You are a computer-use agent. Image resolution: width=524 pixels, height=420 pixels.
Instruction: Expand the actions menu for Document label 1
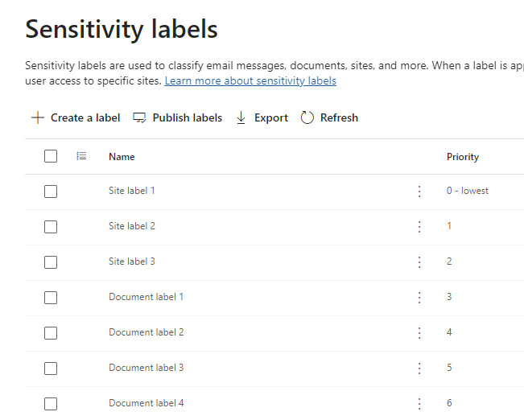pos(419,298)
